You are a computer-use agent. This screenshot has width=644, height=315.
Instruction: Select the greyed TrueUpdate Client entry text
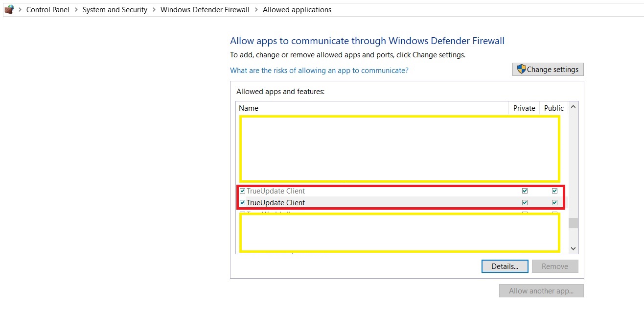276,191
